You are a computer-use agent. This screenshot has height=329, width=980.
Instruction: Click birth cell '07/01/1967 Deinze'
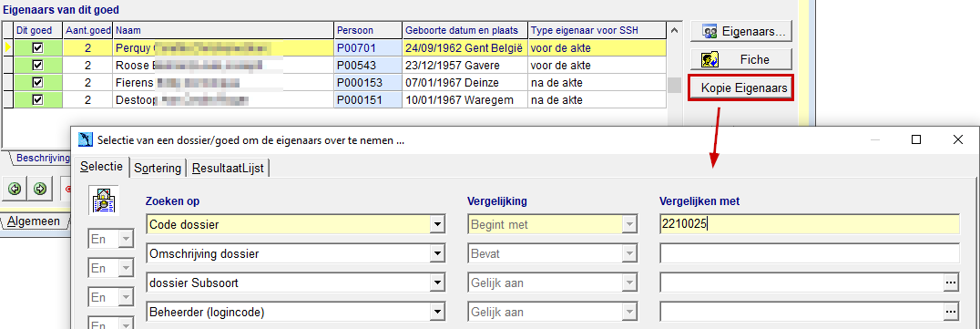point(465,82)
